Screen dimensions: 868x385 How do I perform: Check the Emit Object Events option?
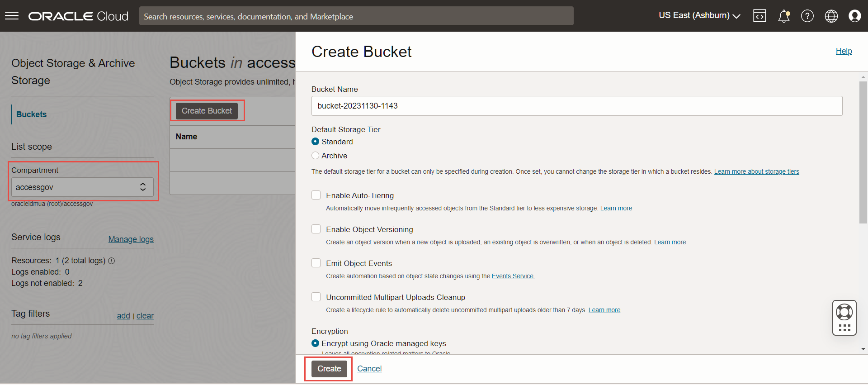pos(316,263)
